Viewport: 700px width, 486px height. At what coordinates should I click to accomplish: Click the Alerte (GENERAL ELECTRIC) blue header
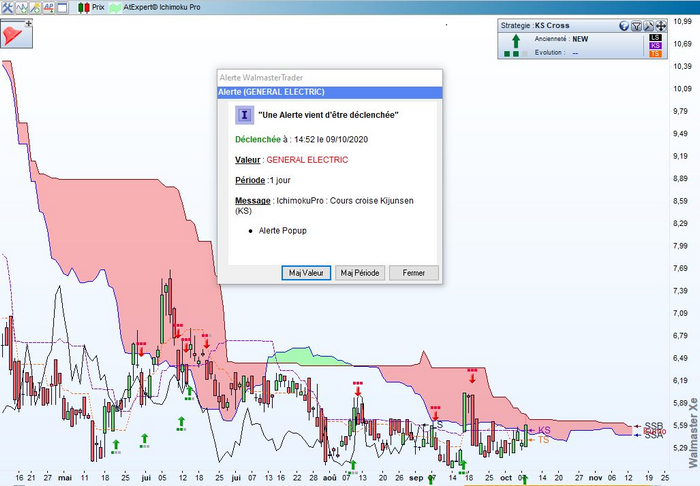click(330, 92)
